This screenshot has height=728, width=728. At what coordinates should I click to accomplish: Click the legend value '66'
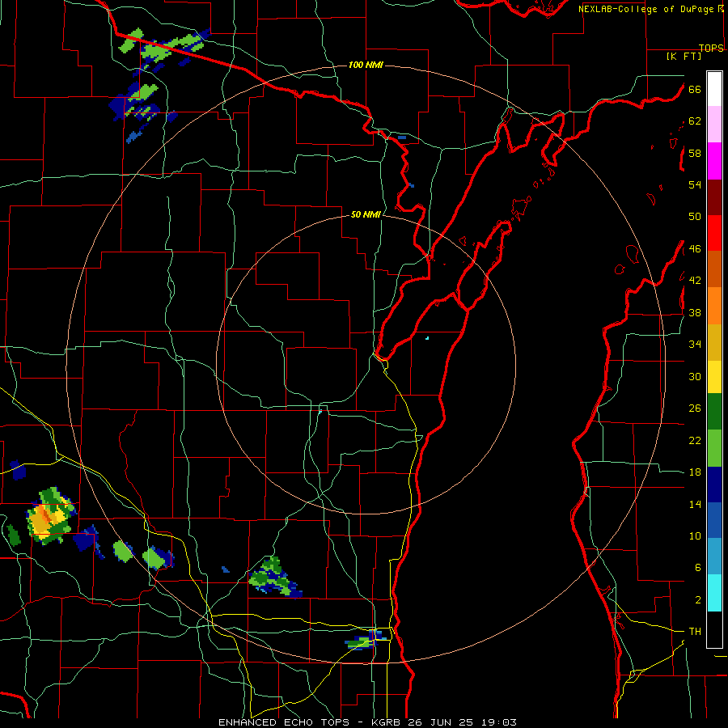[695, 89]
